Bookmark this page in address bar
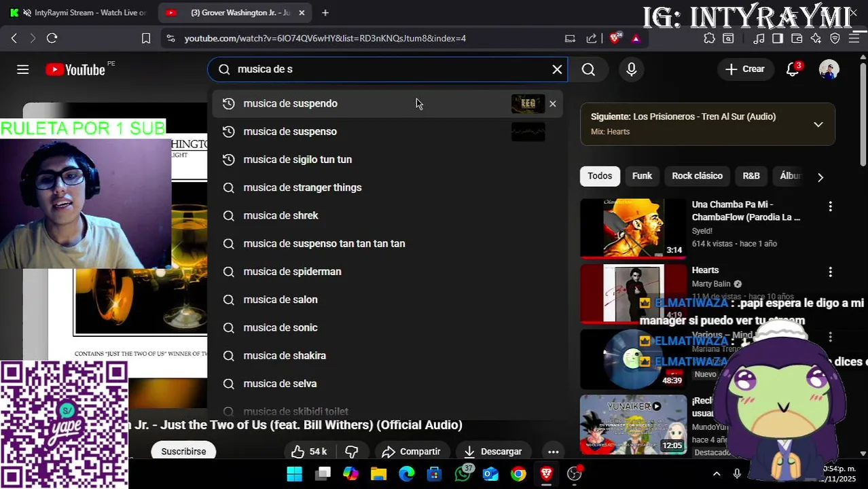This screenshot has height=489, width=868. (146, 39)
